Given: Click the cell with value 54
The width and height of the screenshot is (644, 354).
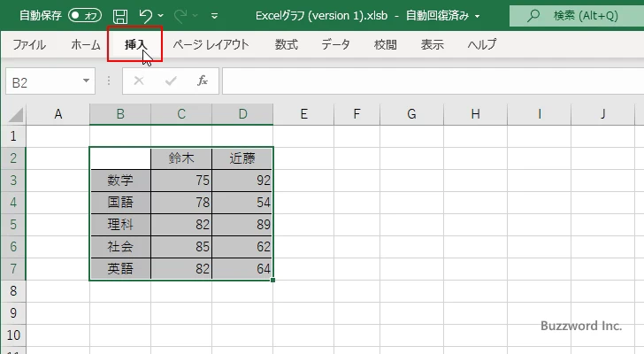Looking at the screenshot, I should (x=242, y=203).
